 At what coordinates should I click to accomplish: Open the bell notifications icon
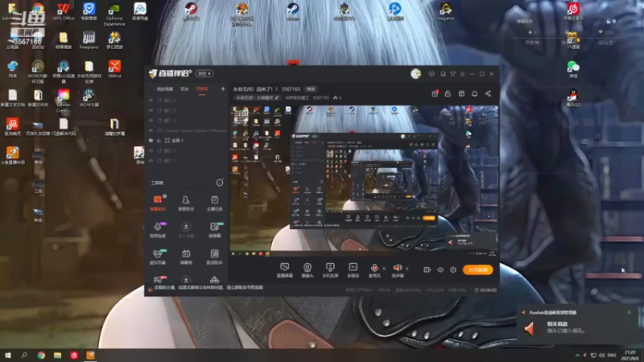click(x=474, y=93)
